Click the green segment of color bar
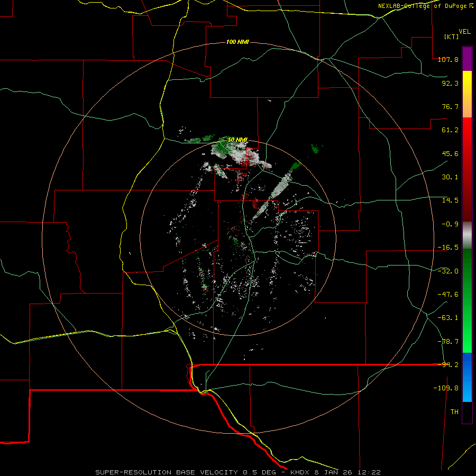This screenshot has width=476, height=476. (467, 300)
